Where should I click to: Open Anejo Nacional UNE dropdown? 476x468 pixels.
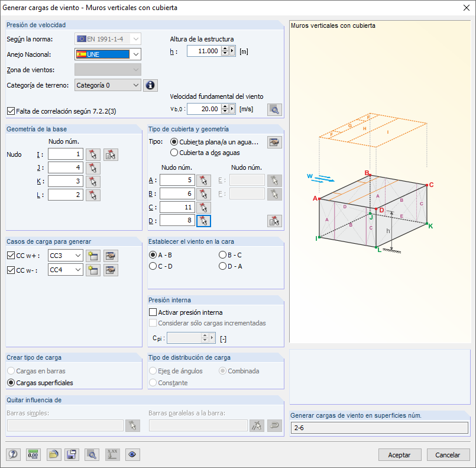point(136,54)
